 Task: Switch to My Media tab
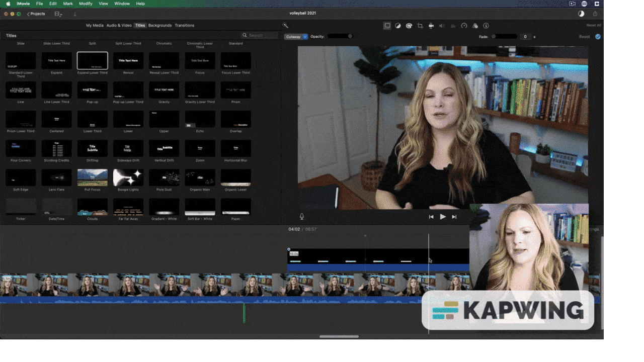click(x=95, y=25)
